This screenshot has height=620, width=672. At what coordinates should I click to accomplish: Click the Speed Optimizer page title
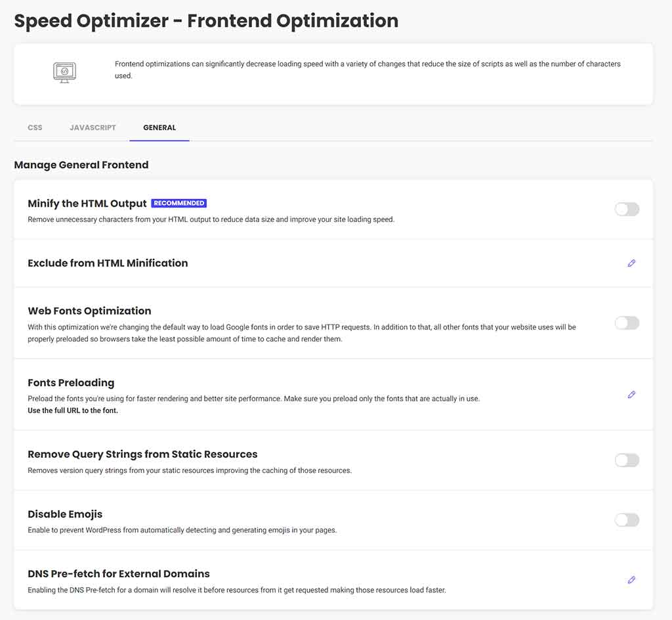[205, 20]
